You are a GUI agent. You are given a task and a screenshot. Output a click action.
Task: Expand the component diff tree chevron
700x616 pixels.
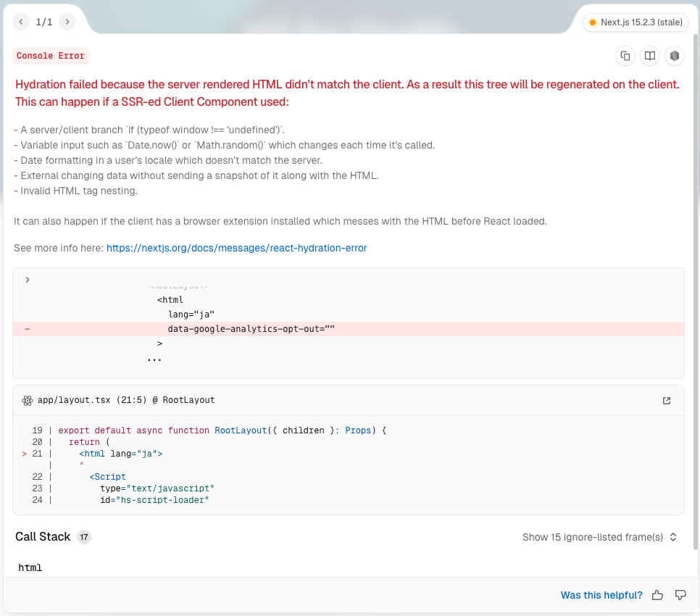pos(28,280)
